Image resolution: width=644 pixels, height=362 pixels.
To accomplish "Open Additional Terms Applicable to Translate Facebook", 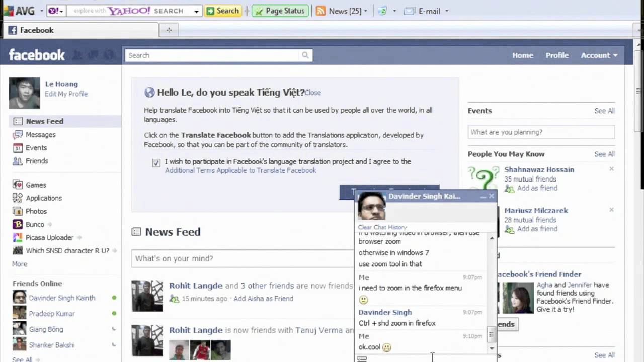I will click(240, 170).
